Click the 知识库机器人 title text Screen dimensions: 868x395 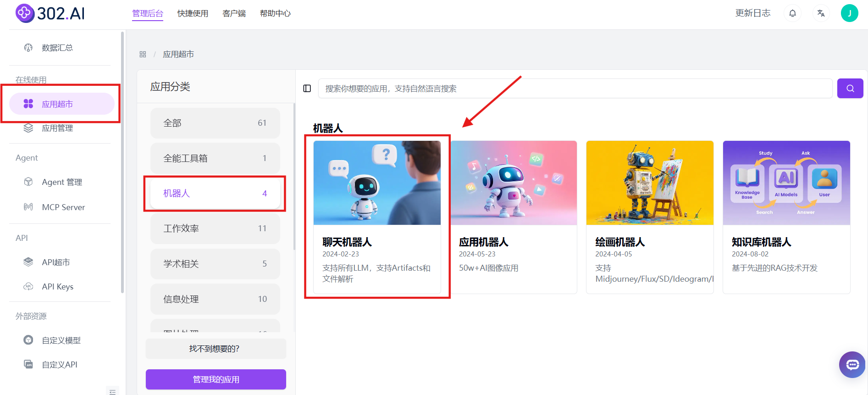(762, 242)
